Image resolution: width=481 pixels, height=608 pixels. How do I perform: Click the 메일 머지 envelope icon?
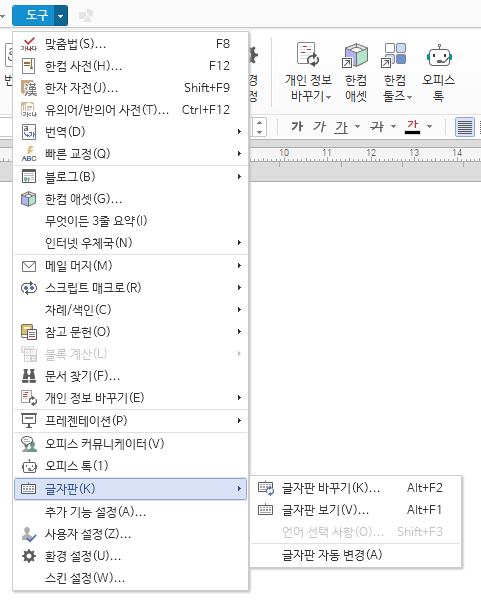coord(29,266)
